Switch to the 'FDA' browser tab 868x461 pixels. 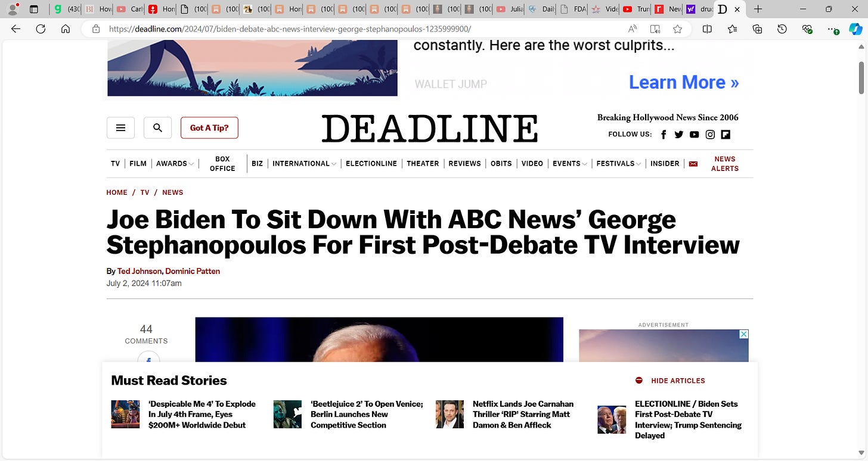[572, 9]
